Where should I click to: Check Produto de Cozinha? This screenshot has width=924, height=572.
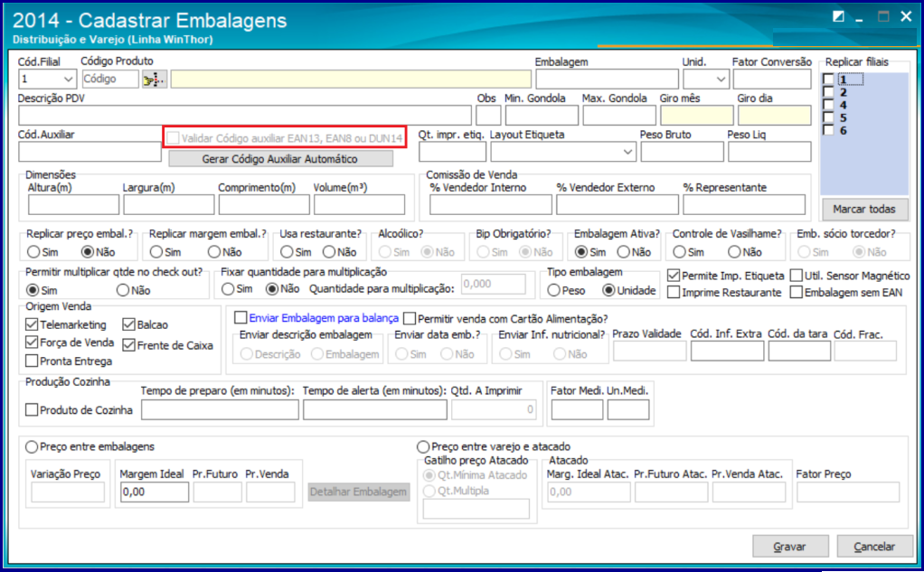32,409
